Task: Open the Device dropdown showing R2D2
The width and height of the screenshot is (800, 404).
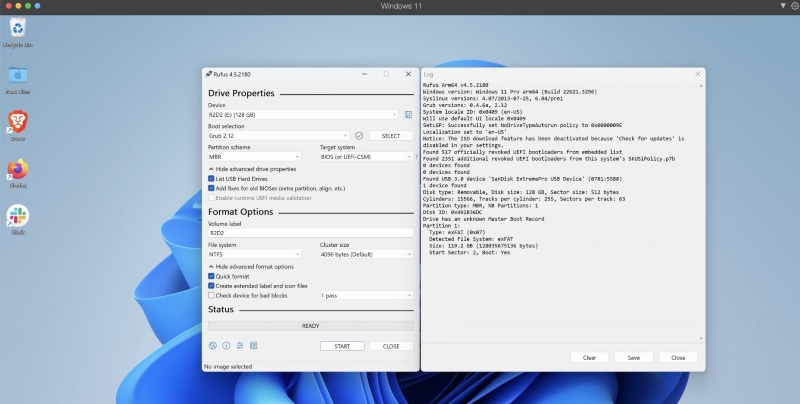Action: coord(303,115)
